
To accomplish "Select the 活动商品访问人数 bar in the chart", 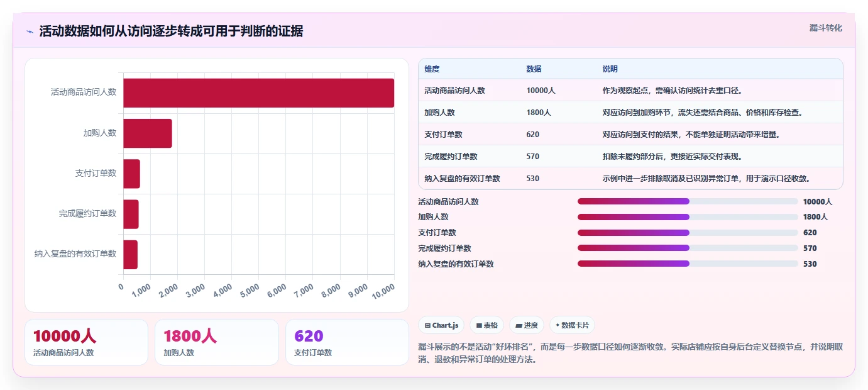I will (258, 93).
